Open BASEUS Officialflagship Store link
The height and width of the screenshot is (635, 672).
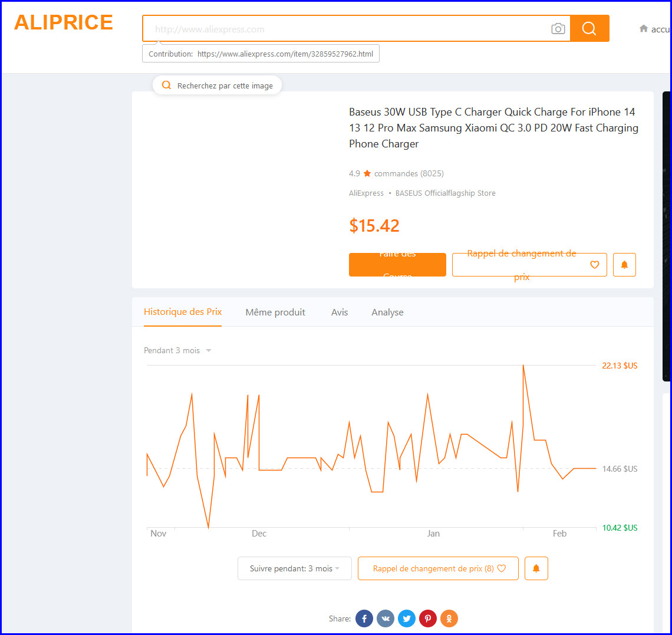pyautogui.click(x=445, y=193)
